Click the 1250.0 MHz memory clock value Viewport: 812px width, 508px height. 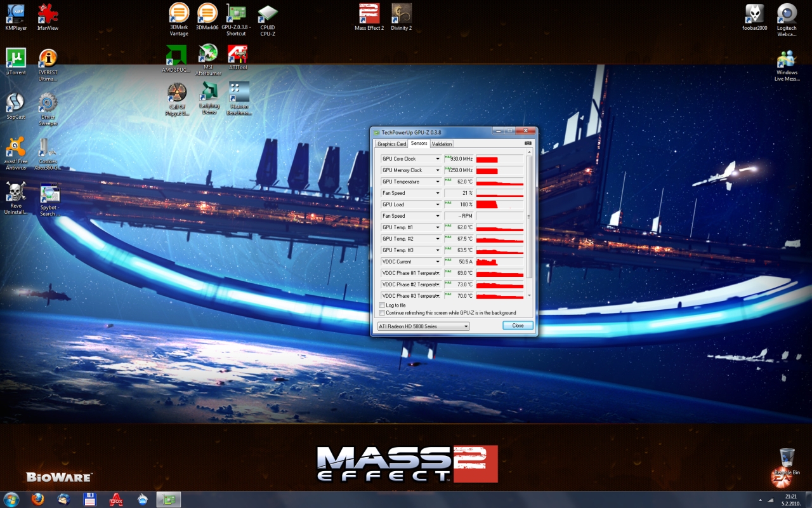tap(458, 170)
